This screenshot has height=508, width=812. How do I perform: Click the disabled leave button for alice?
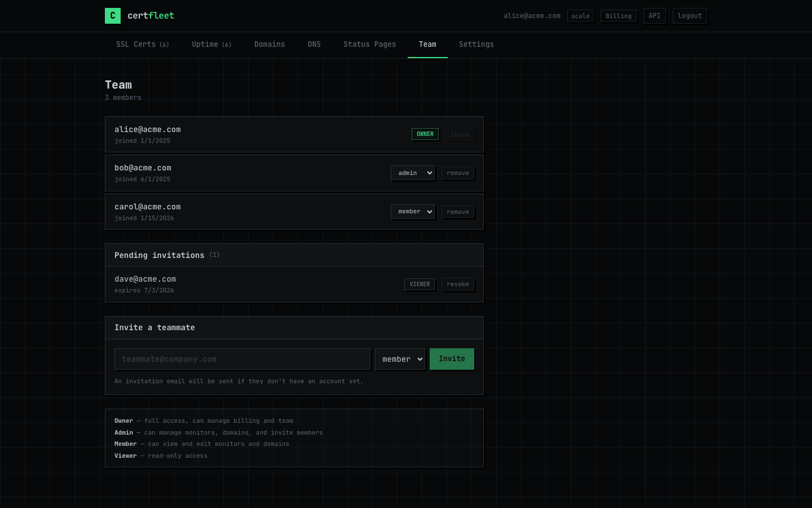(460, 134)
